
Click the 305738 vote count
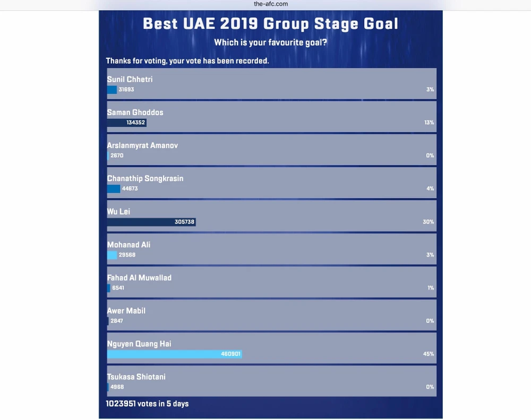pyautogui.click(x=184, y=222)
